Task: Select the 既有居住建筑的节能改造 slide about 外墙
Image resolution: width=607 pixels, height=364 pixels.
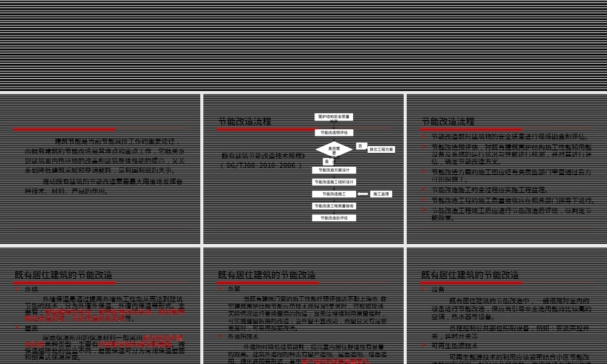Action: click(100, 306)
